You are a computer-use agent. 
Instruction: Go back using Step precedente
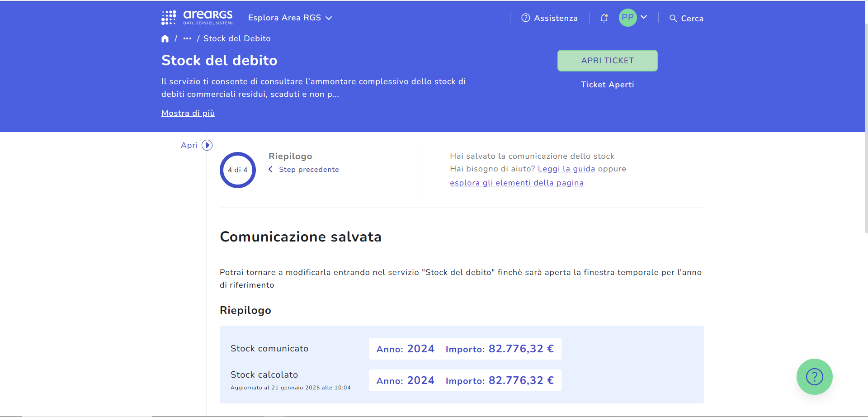coord(308,170)
